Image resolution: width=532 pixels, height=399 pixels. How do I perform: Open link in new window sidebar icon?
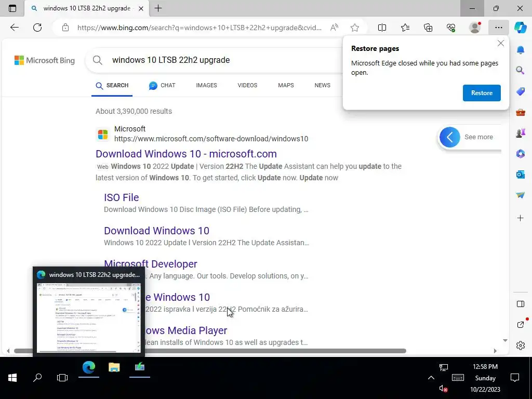tap(521, 325)
